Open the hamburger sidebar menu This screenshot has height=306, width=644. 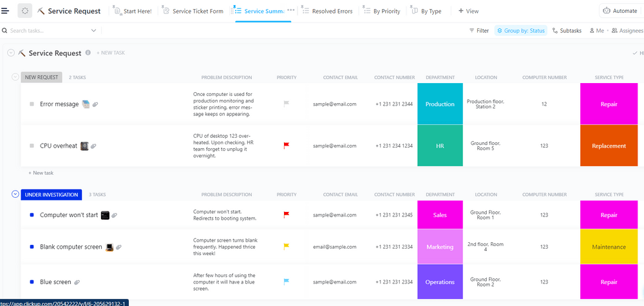[6, 11]
